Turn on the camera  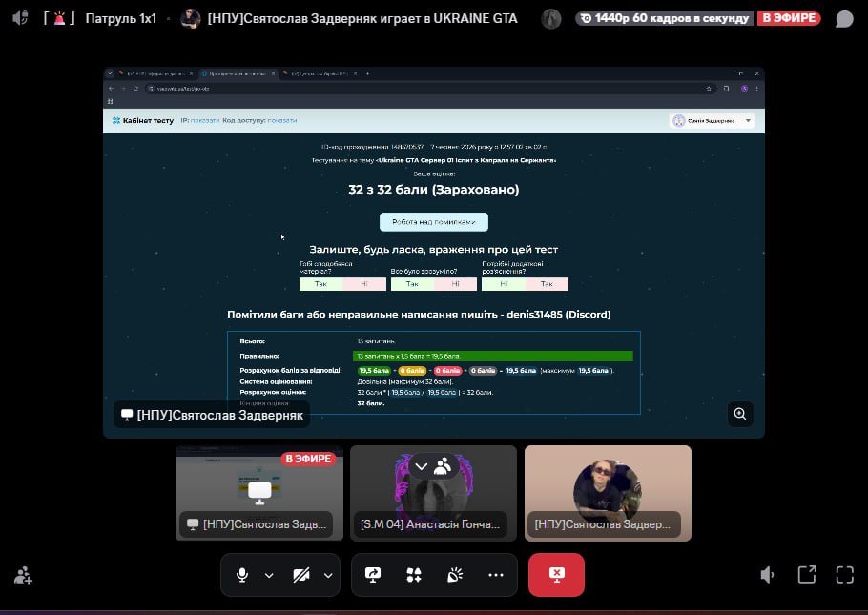coord(301,575)
